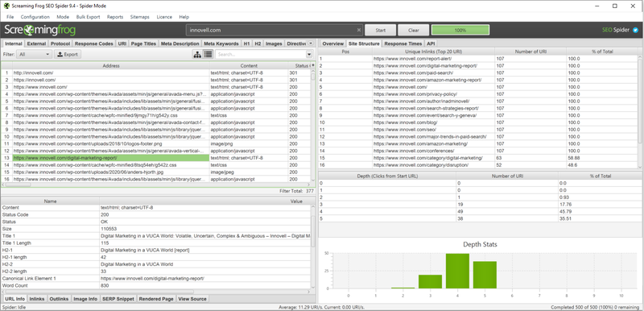Image resolution: width=644 pixels, height=311 pixels.
Task: Switch to the Page Titles tab
Action: point(143,44)
